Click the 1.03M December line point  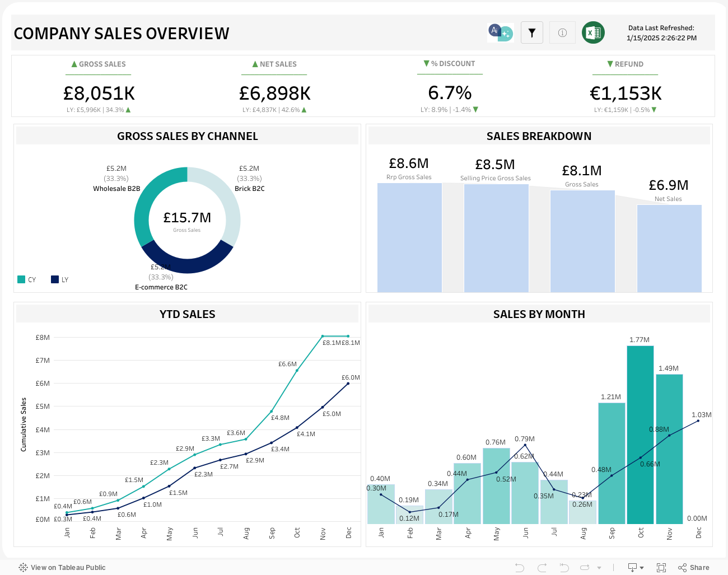pyautogui.click(x=698, y=420)
